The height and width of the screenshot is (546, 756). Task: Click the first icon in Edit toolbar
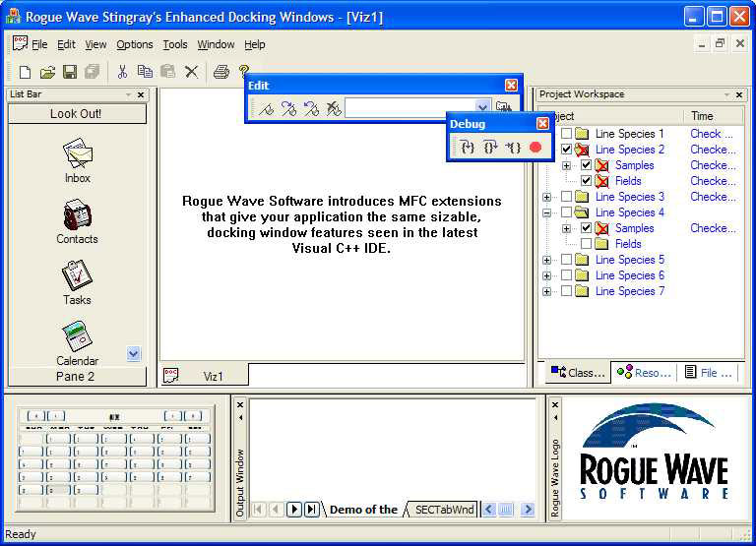[x=266, y=108]
